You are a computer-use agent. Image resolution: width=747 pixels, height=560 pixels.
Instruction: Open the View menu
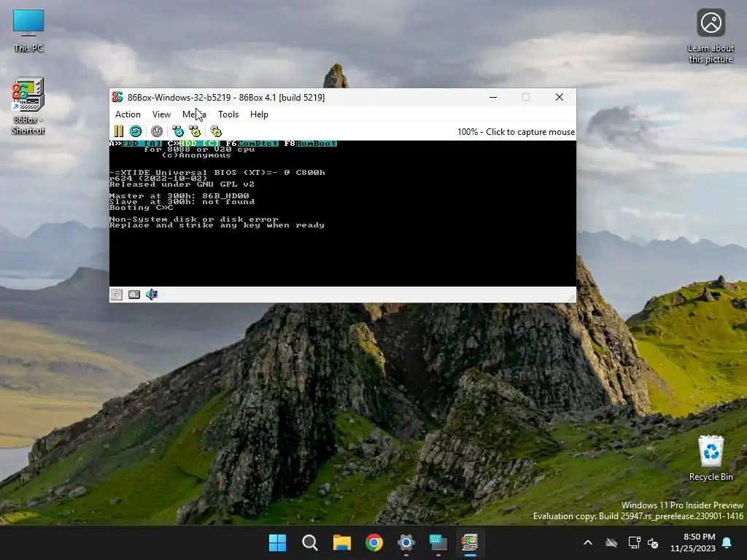pyautogui.click(x=161, y=114)
